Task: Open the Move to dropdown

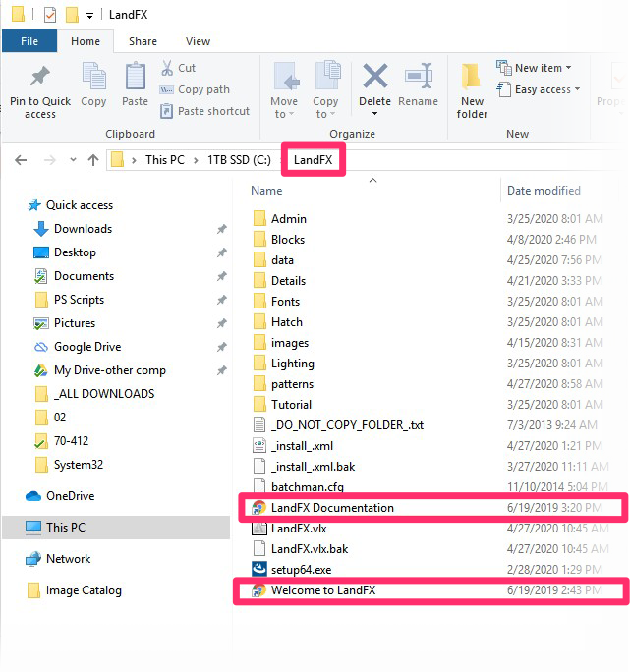Action: click(x=284, y=107)
